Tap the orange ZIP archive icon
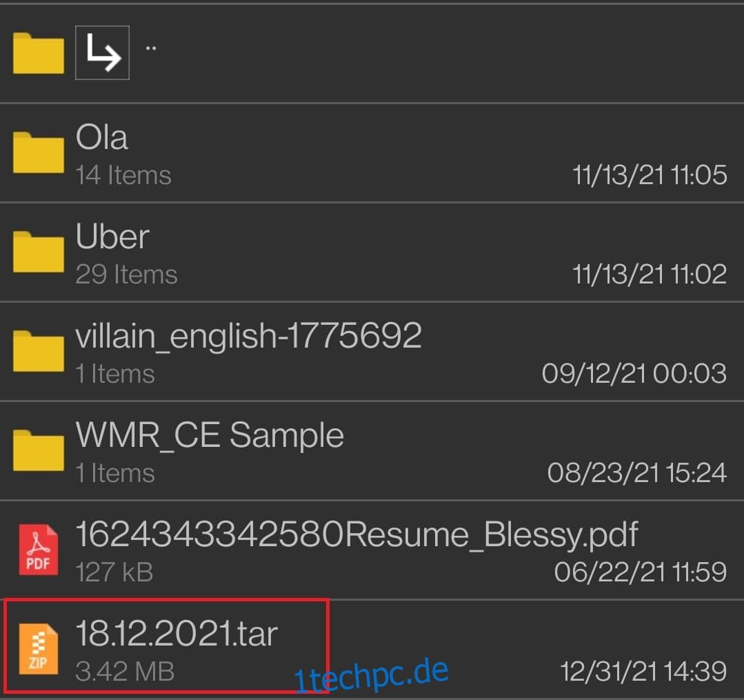Image resolution: width=744 pixels, height=700 pixels. [39, 649]
